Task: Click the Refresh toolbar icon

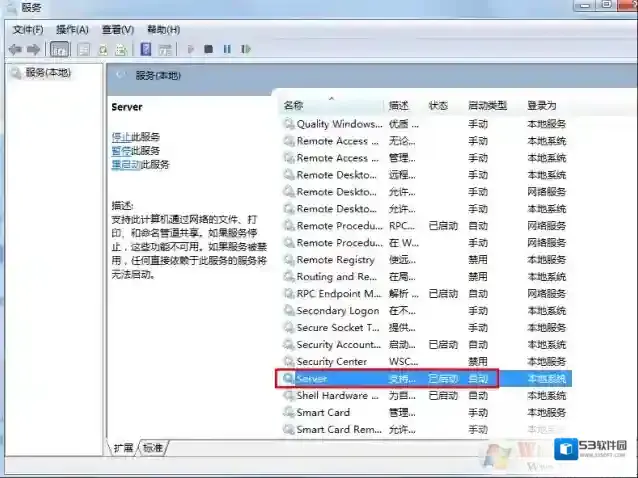Action: coord(103,49)
